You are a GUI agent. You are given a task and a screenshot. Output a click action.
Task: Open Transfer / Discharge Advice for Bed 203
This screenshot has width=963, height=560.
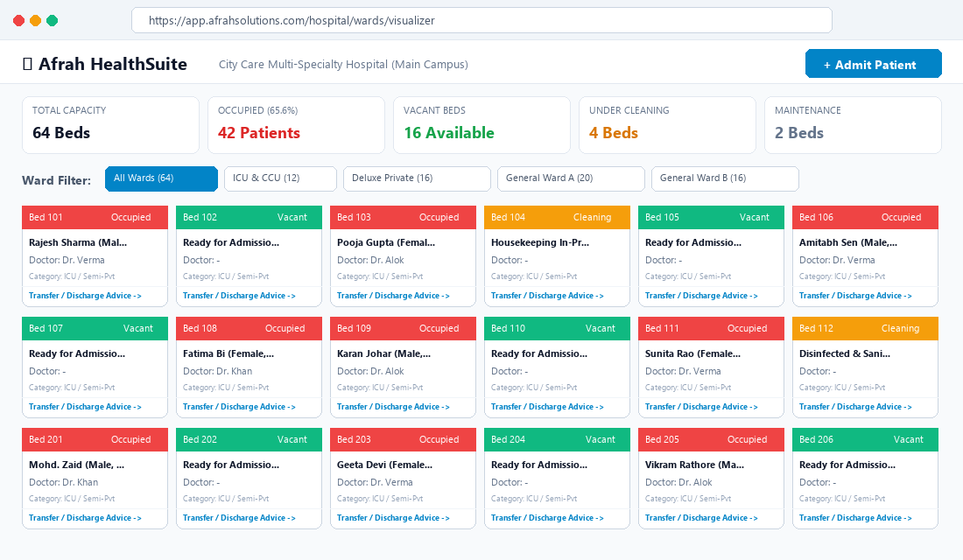click(394, 518)
